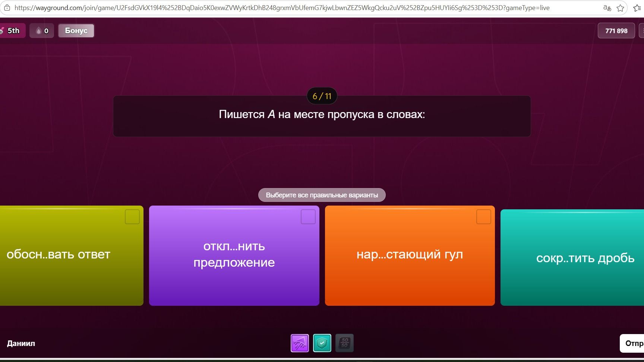The image size is (644, 362).
Task: Click the Выберите все правильные варианты label
Action: (x=322, y=195)
